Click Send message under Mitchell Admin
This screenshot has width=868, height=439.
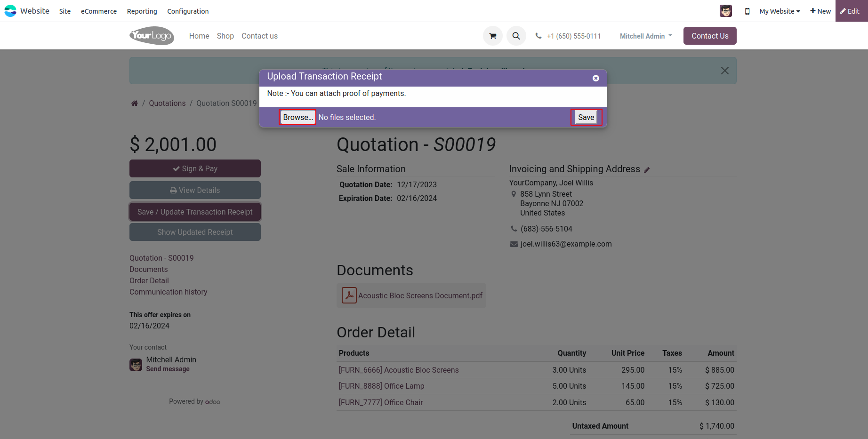(168, 369)
